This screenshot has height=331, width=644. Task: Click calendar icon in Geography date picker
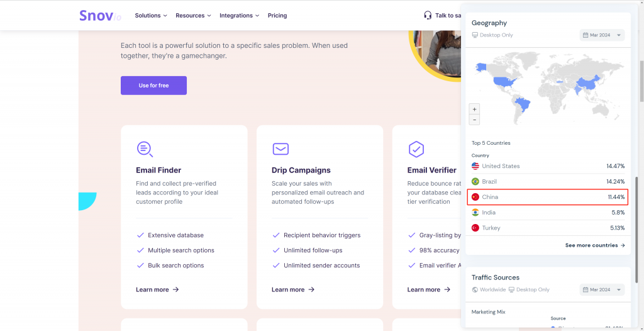pos(586,35)
